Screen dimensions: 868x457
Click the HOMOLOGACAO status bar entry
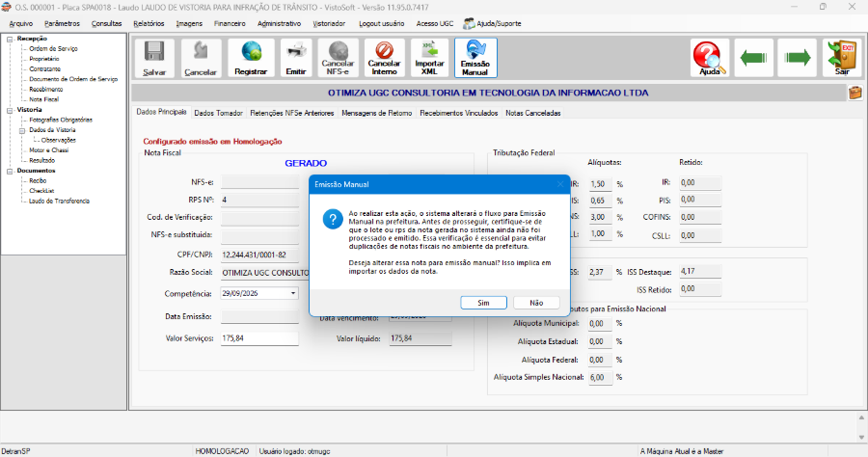(x=222, y=451)
